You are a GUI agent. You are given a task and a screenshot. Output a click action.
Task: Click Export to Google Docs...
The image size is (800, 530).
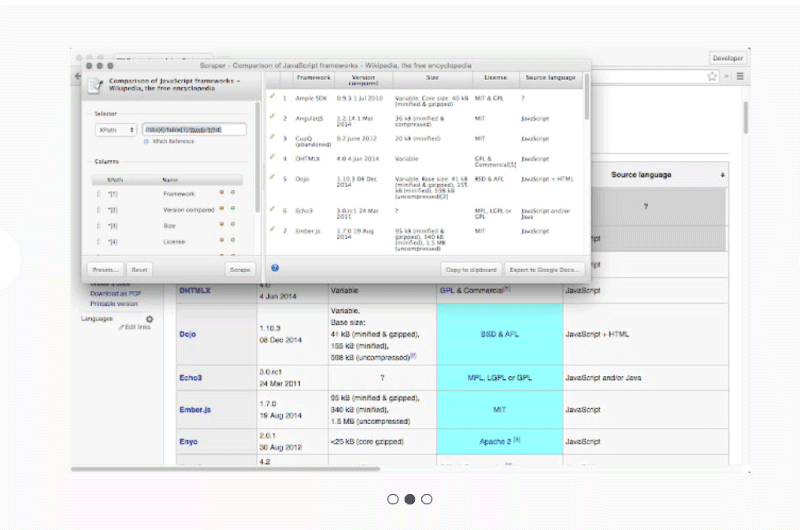pos(544,269)
